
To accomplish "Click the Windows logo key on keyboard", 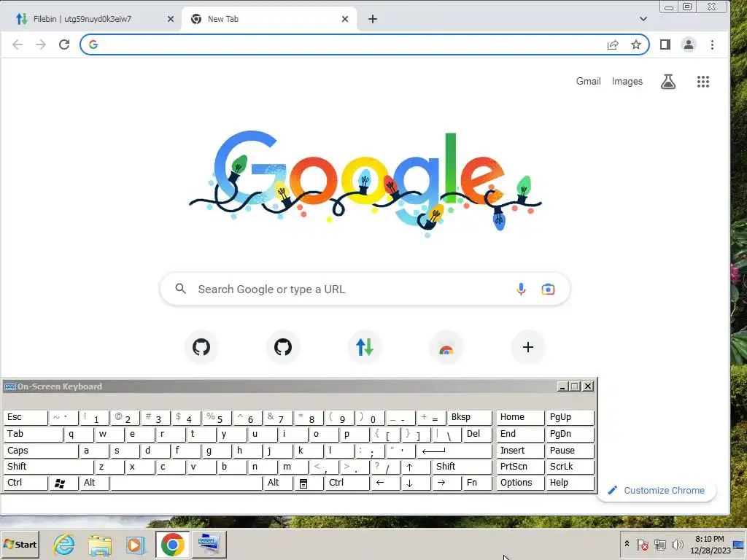I will coord(63,483).
